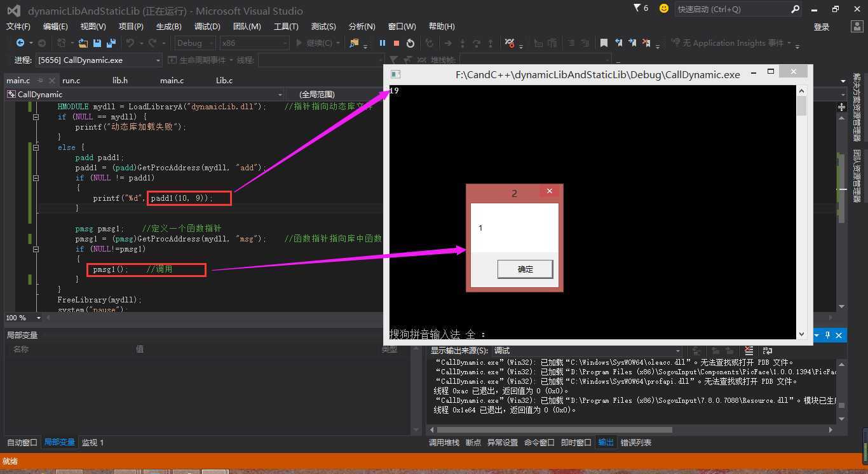Switch to the 自动窗口 tab
868x474 pixels.
22,442
